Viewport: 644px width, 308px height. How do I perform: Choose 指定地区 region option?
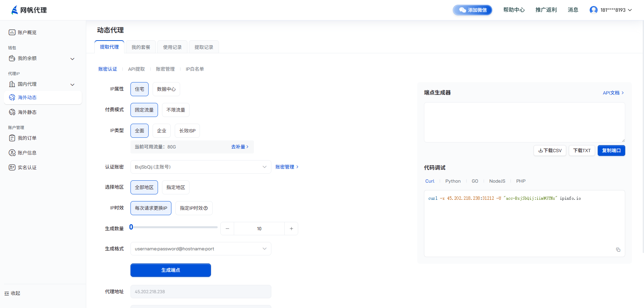point(176,187)
